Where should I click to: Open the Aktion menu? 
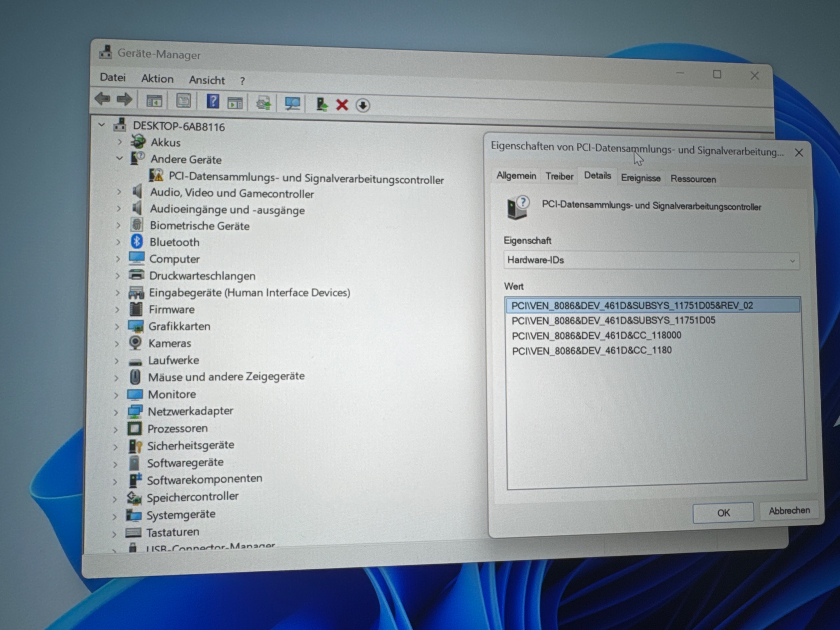pos(157,79)
